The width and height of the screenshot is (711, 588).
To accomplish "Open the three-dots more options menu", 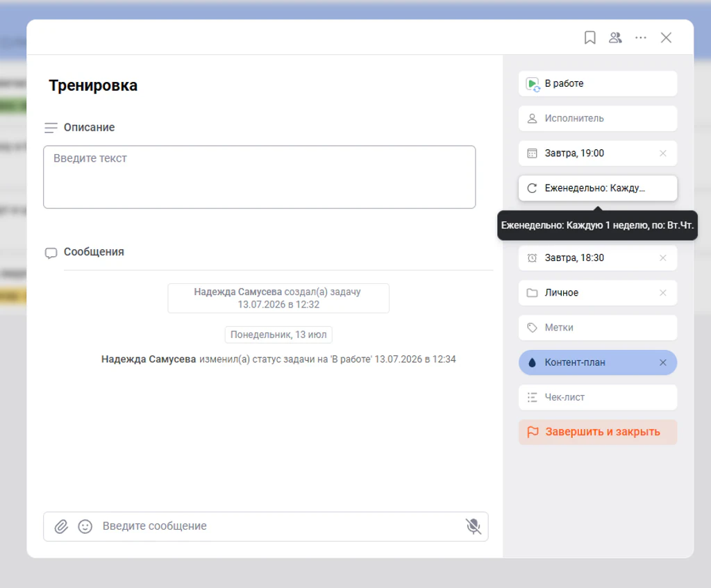I will coord(640,37).
